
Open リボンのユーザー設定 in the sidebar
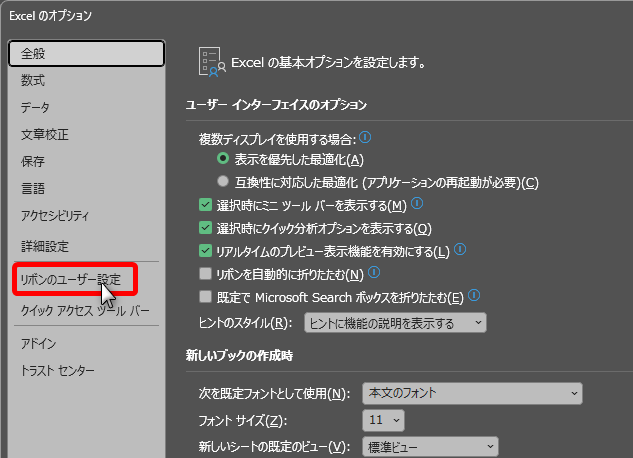click(x=70, y=279)
